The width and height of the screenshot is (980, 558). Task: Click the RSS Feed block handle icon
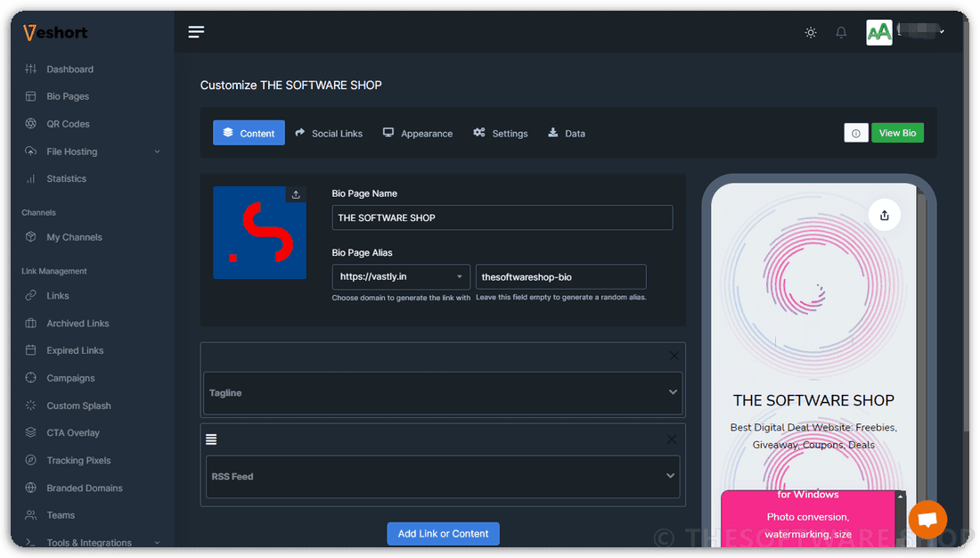point(211,439)
